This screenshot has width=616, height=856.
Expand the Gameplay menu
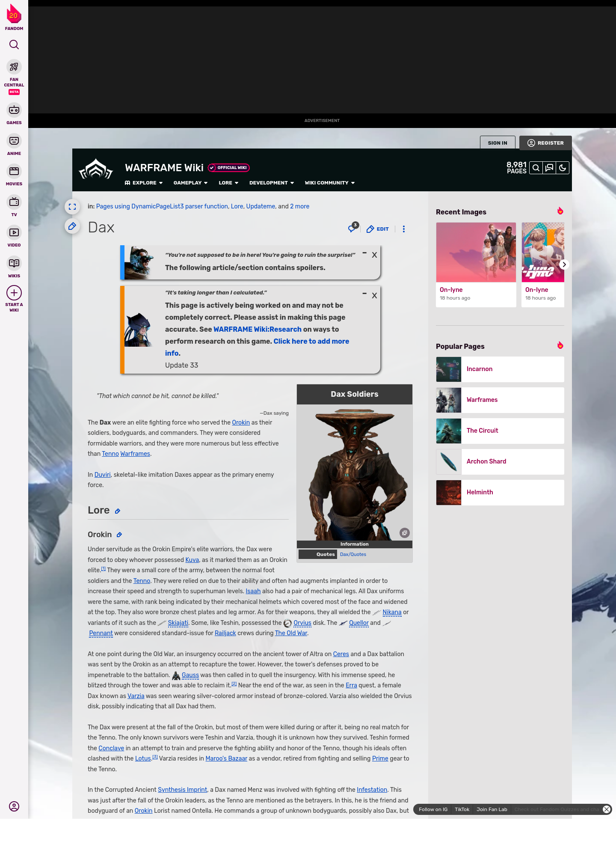coord(190,183)
